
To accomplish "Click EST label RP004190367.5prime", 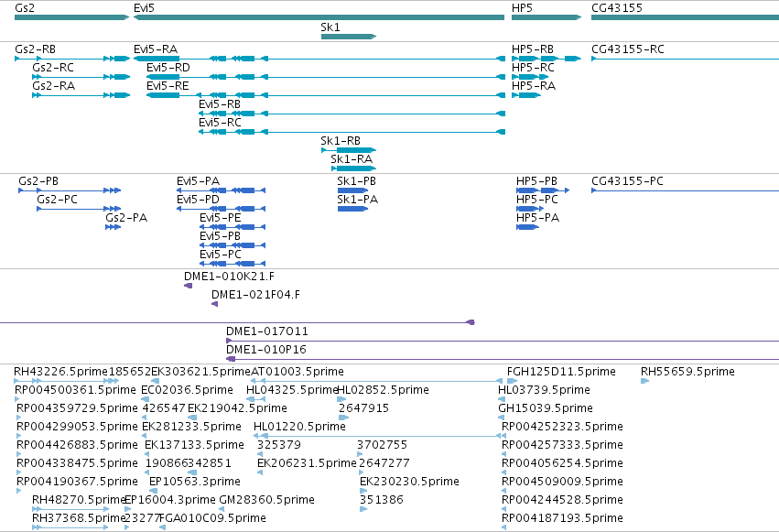I will coord(77,483).
